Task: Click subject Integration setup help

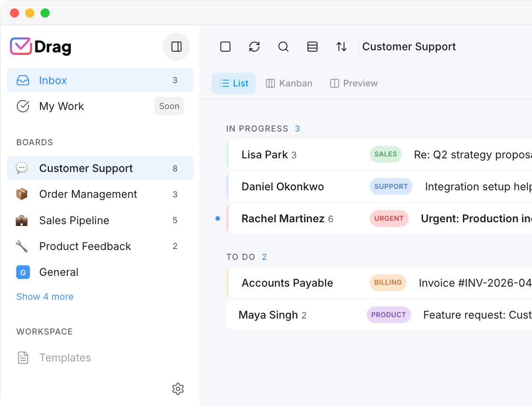Action: pos(478,187)
